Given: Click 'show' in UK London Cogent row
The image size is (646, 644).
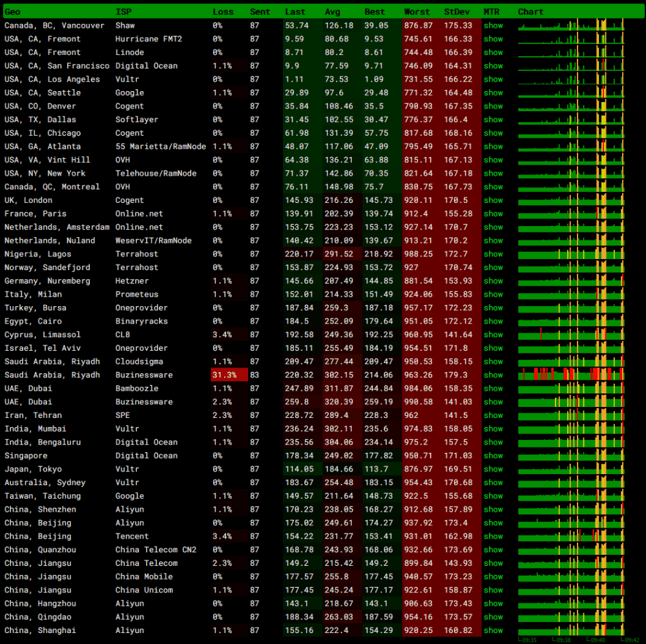Looking at the screenshot, I should point(493,200).
